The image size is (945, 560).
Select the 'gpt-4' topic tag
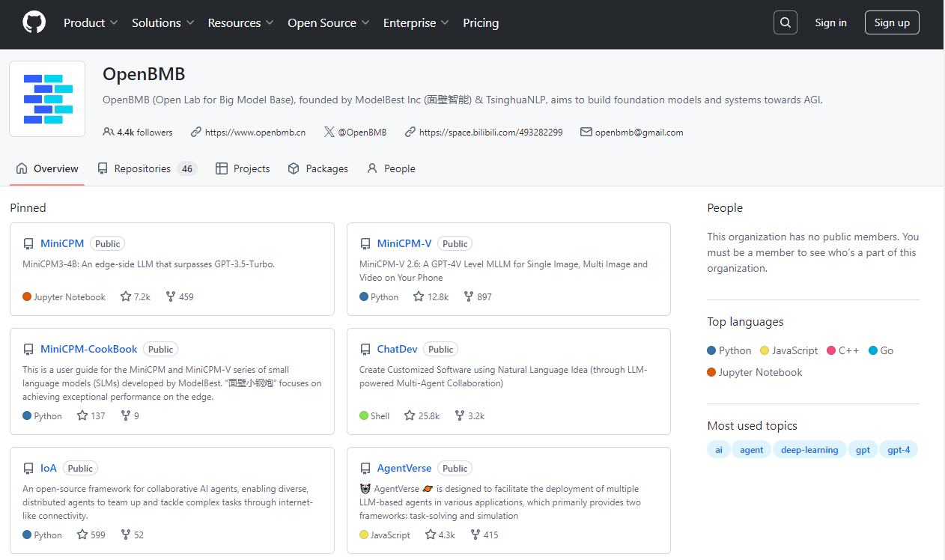point(899,450)
